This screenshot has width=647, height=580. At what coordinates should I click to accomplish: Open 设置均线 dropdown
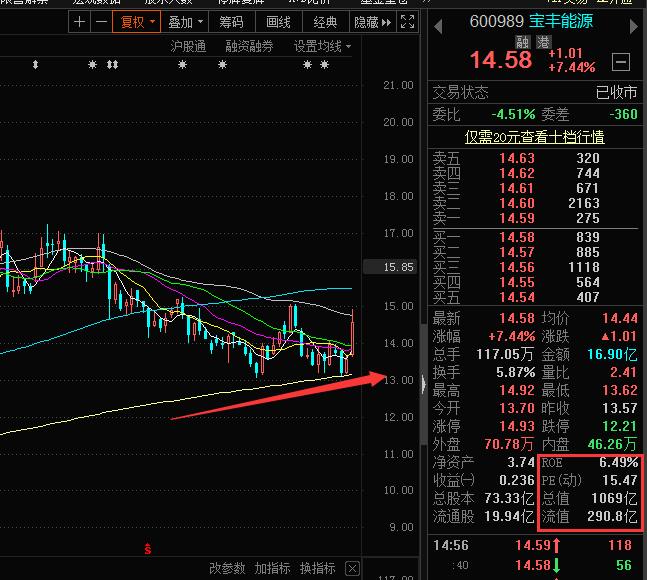pos(322,46)
